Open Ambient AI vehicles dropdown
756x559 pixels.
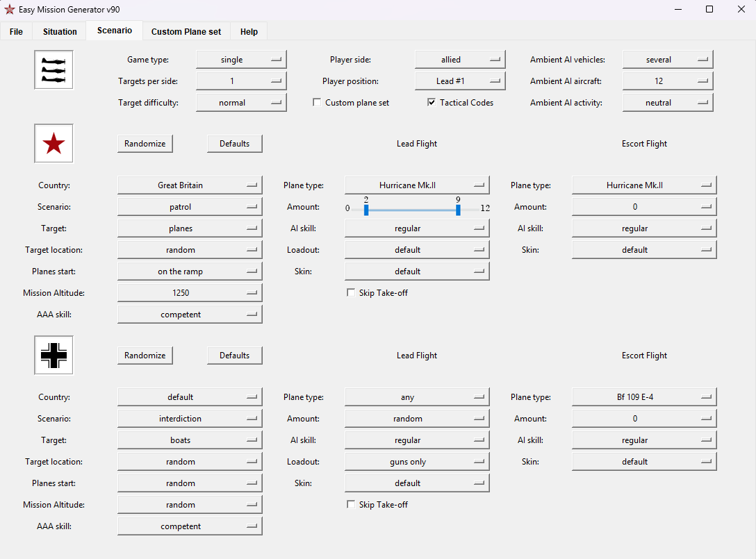668,60
